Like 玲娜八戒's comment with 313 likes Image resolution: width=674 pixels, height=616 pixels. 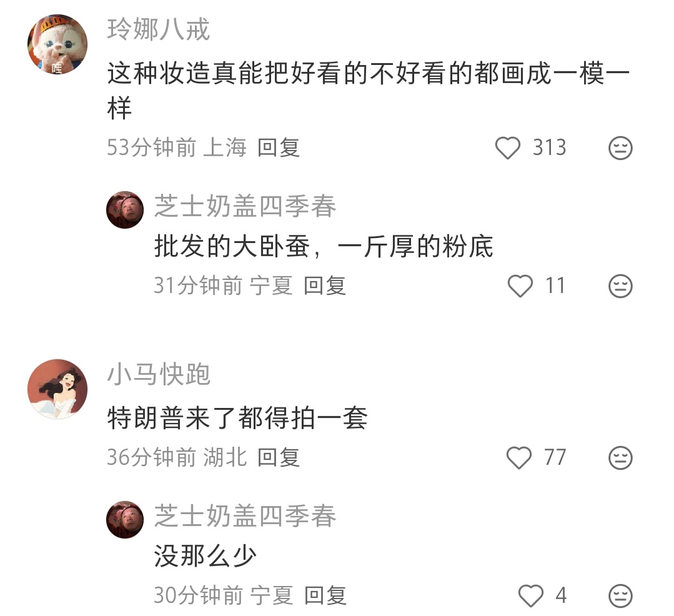508,148
